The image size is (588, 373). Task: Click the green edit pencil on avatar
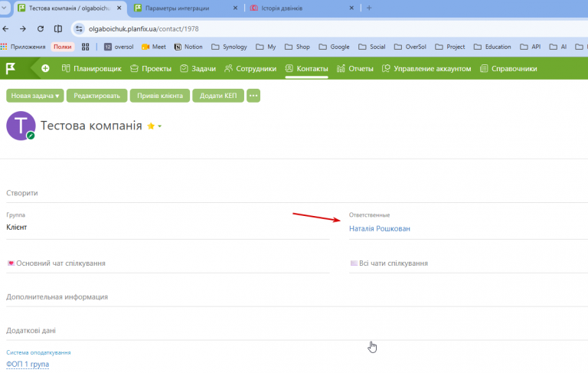click(31, 136)
